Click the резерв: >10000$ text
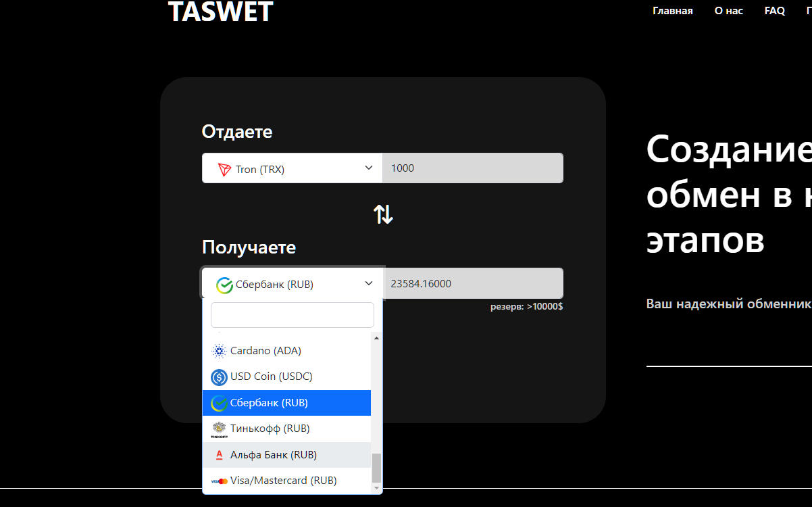 526,307
